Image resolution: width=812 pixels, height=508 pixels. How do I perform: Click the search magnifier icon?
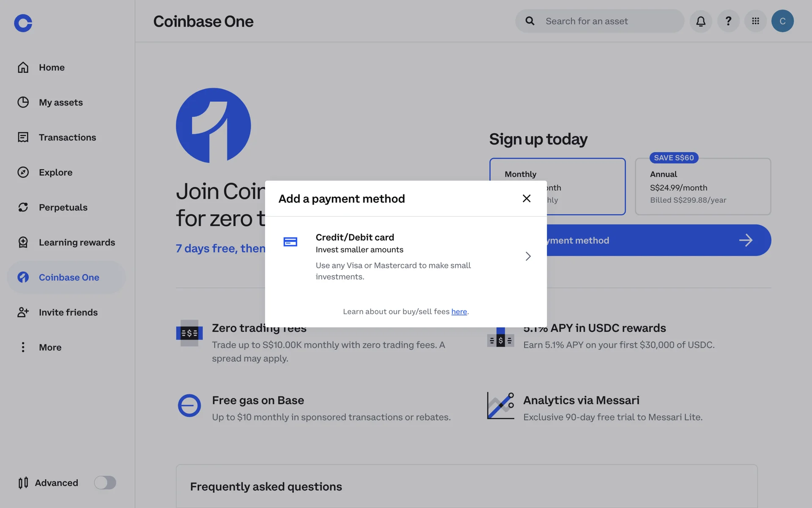click(530, 21)
